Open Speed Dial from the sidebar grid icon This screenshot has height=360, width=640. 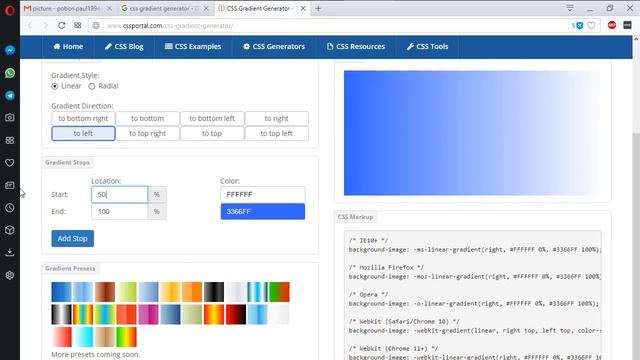pos(10,140)
